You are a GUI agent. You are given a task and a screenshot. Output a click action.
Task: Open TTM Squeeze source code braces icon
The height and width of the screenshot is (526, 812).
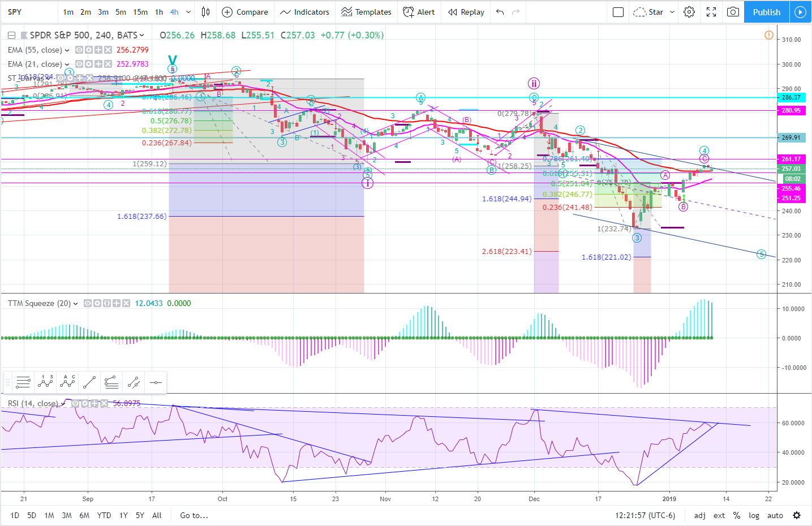[107, 303]
